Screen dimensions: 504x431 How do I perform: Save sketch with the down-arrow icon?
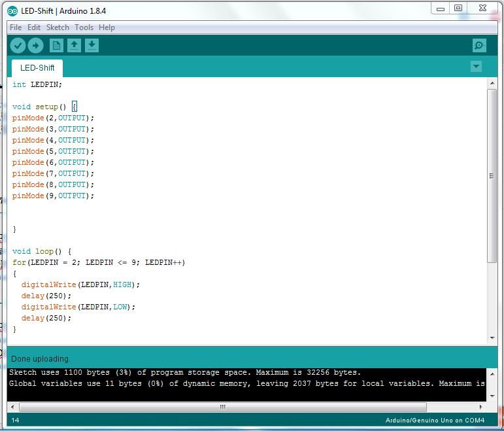(92, 45)
